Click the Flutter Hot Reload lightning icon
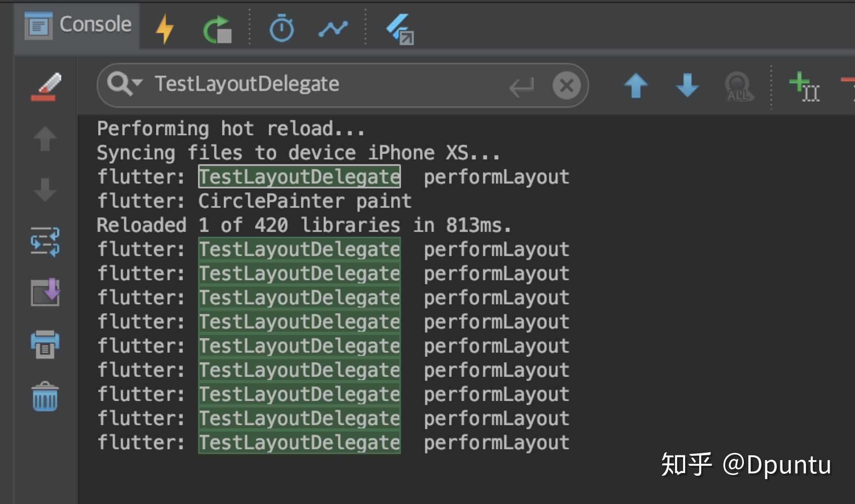855x504 pixels. point(165,28)
